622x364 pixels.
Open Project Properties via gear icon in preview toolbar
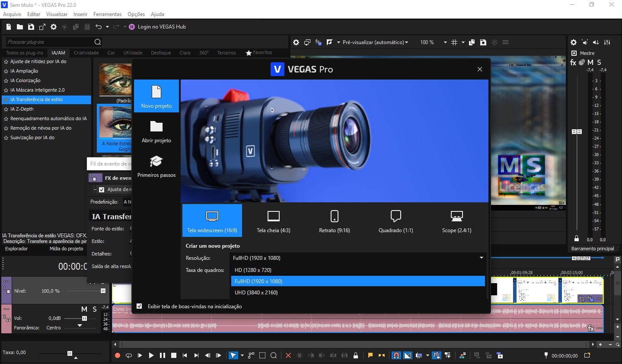[296, 42]
